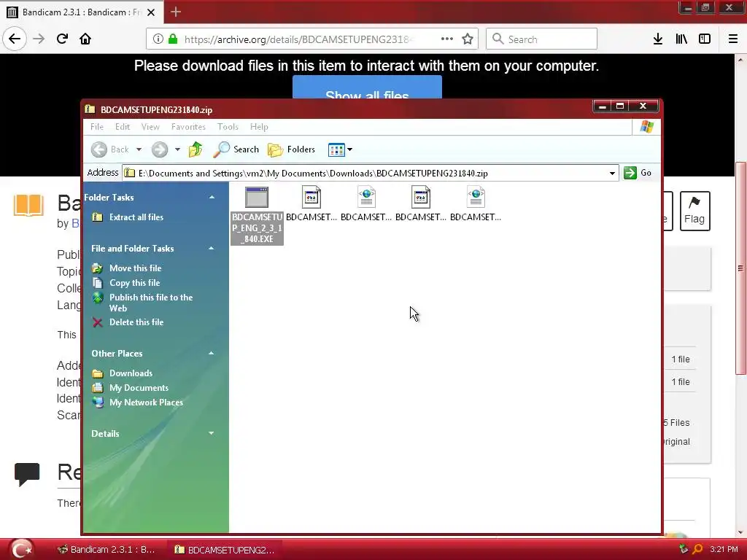Open Firefox hamburger menu
The height and width of the screenshot is (560, 747).
pos(733,39)
